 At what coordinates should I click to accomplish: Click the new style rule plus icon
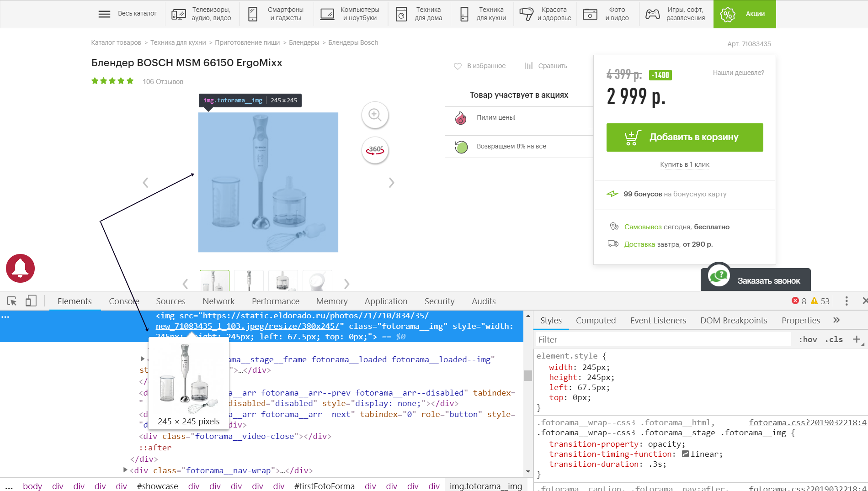(x=857, y=339)
